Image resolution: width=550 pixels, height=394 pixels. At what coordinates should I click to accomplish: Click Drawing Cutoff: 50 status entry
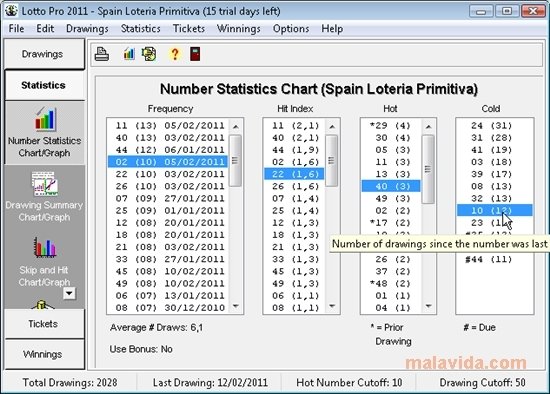pyautogui.click(x=482, y=382)
